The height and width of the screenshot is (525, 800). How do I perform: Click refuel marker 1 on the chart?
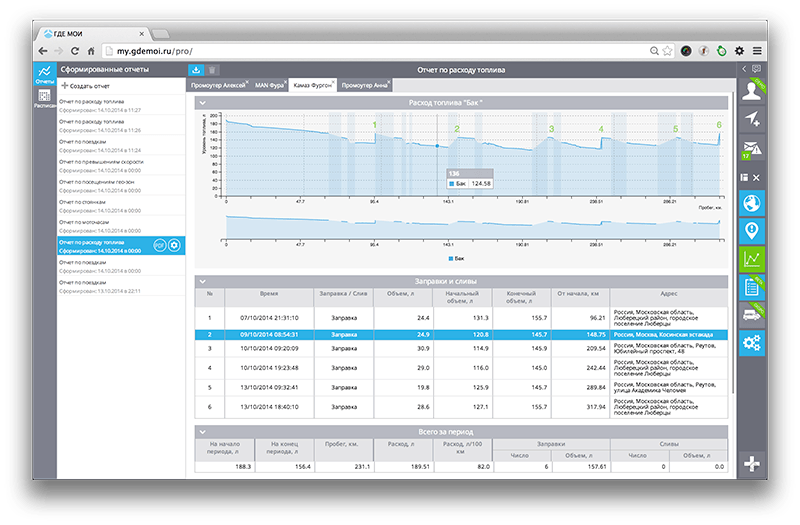pyautogui.click(x=374, y=125)
